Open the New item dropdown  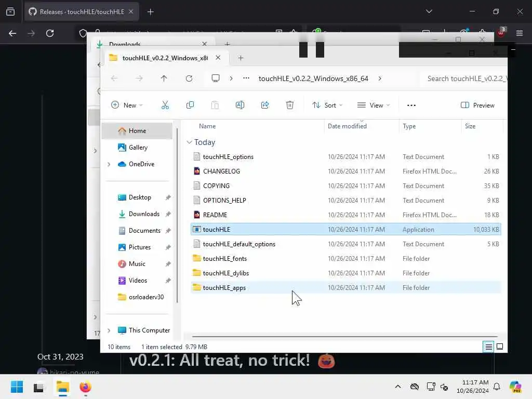point(127,105)
